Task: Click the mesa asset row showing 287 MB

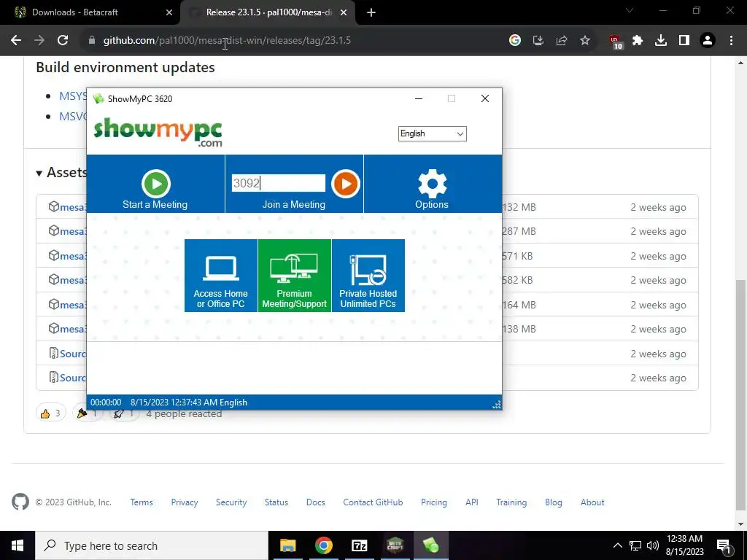Action: click(x=368, y=231)
